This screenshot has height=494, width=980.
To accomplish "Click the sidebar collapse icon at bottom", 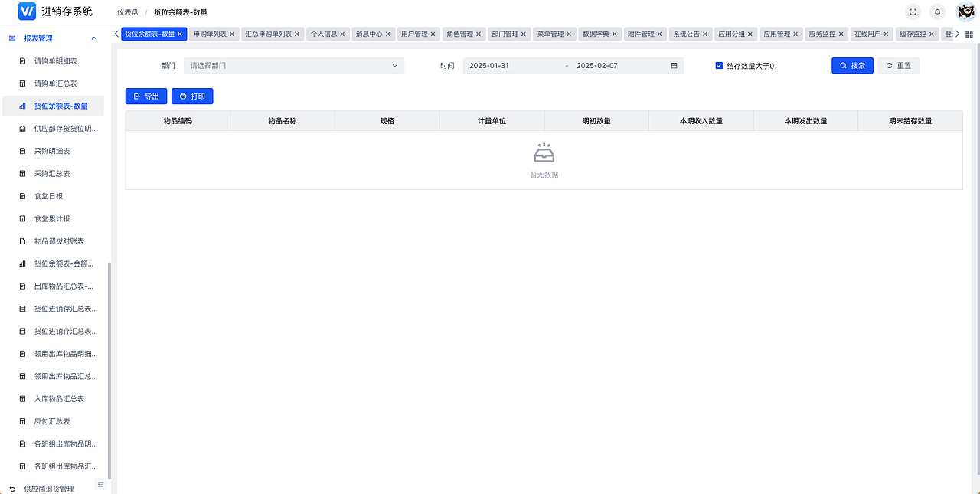I will [x=100, y=483].
